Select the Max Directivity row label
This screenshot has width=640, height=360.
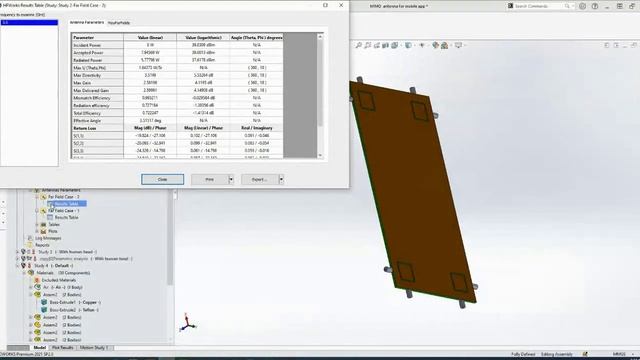97,75
